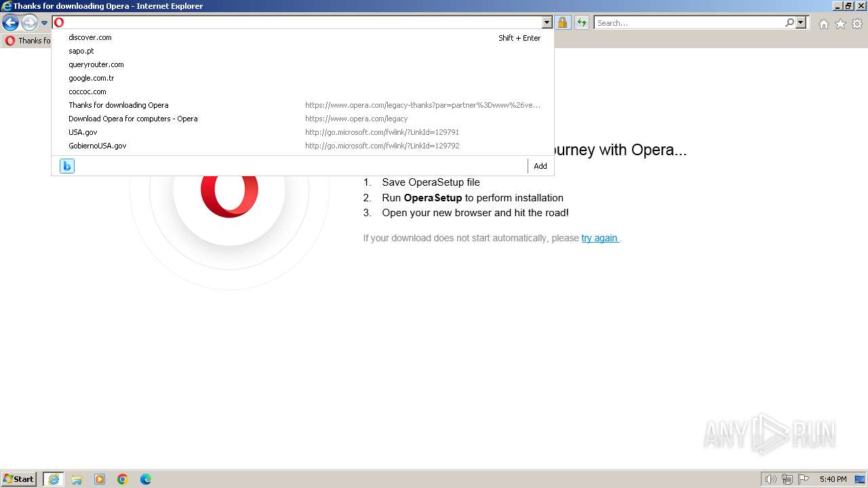Open the Windows Start button
This screenshot has width=868, height=488.
click(x=19, y=479)
